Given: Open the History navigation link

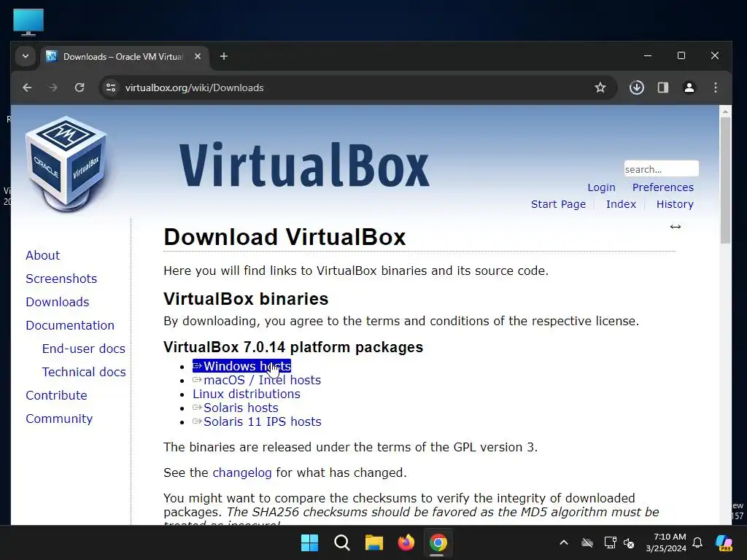Looking at the screenshot, I should tap(675, 204).
